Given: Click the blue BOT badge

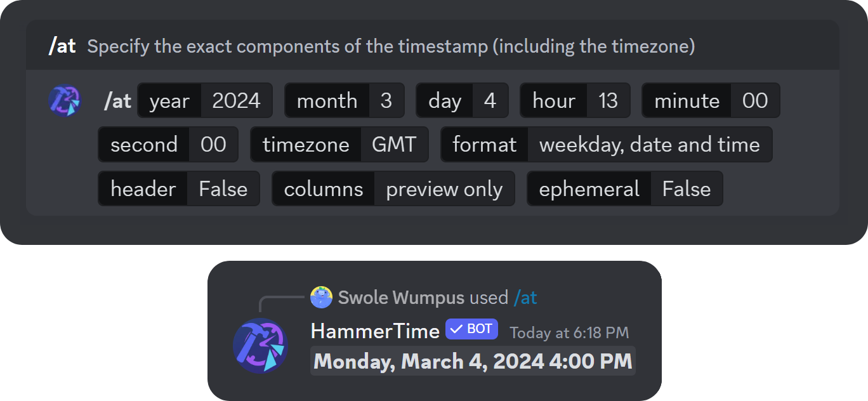Looking at the screenshot, I should [471, 330].
